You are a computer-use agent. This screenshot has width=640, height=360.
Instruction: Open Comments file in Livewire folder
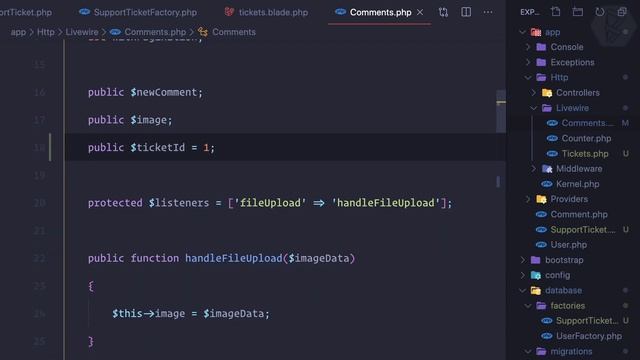point(587,123)
